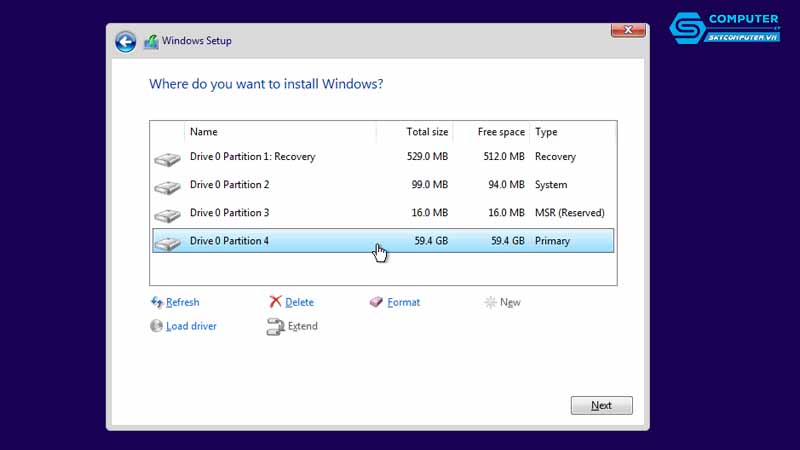Viewport: 800px width, 450px height.
Task: Click the drive icon for Partition 3
Action: tap(167, 214)
